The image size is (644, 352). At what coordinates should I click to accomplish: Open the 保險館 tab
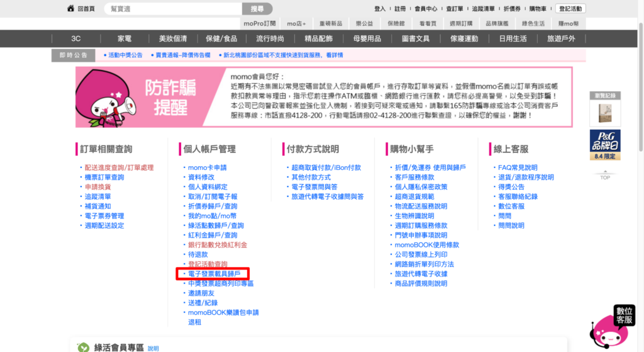396,23
